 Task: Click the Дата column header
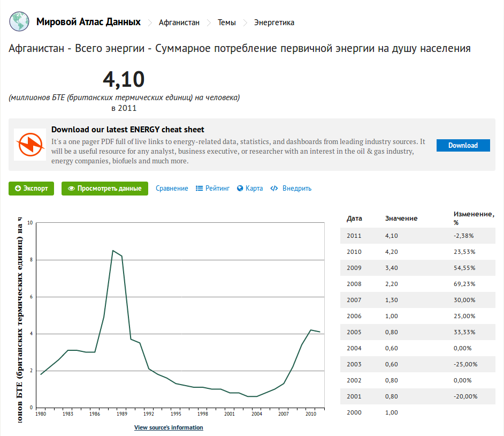[354, 219]
